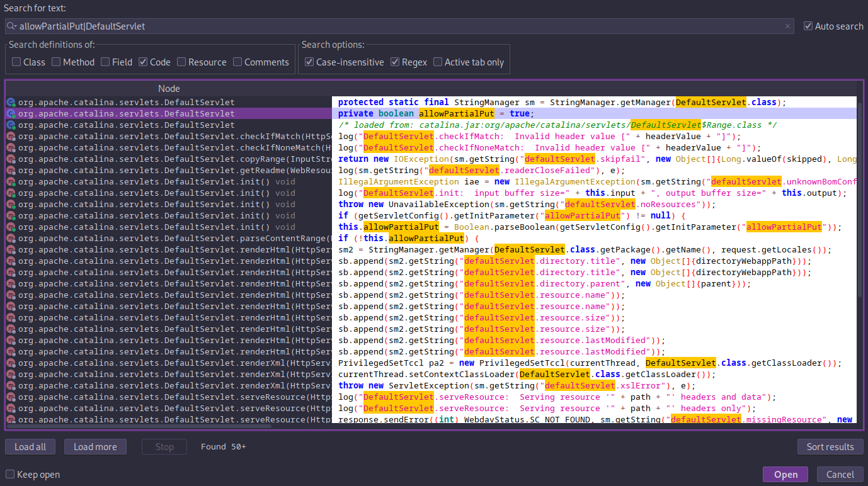Click the Sort results button
This screenshot has height=486, width=868.
pos(830,446)
